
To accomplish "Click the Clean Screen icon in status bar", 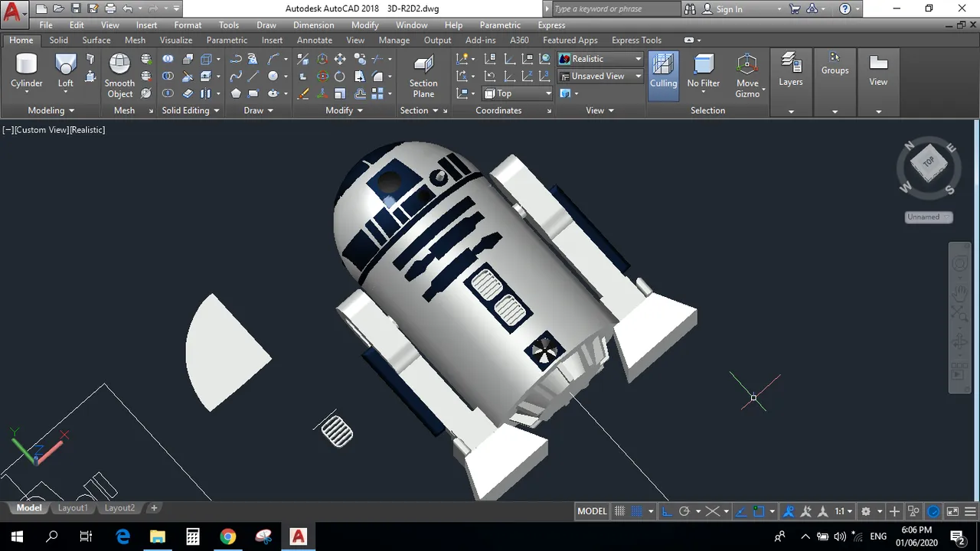I will (x=953, y=511).
